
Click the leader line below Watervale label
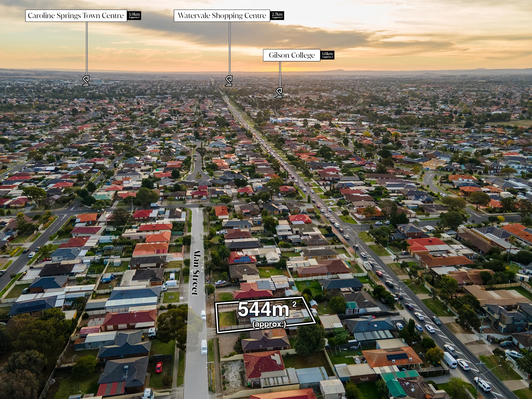pos(230,49)
